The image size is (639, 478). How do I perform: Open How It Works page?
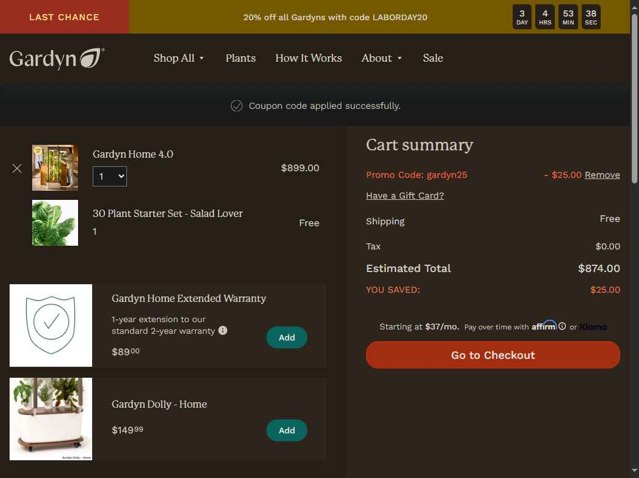tap(308, 58)
